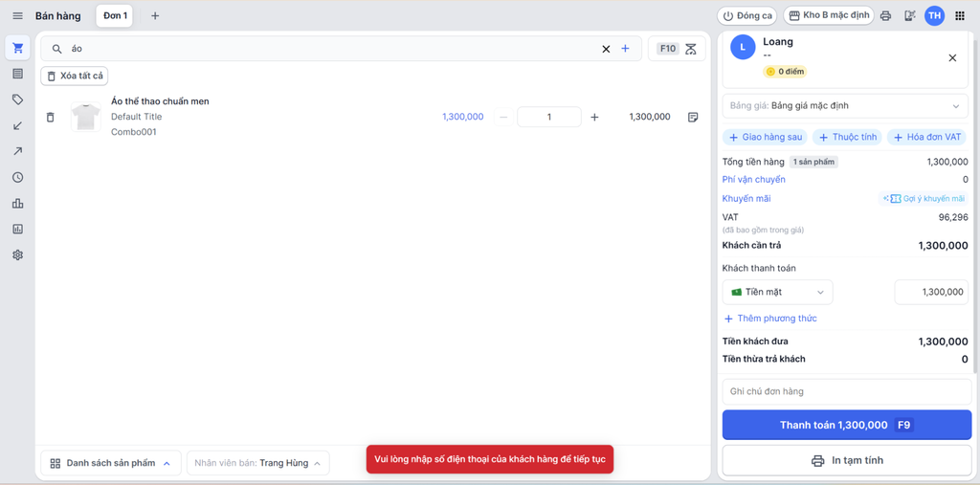Add a new order tab with plus
Viewport: 980px width, 485px height.
pos(155,16)
